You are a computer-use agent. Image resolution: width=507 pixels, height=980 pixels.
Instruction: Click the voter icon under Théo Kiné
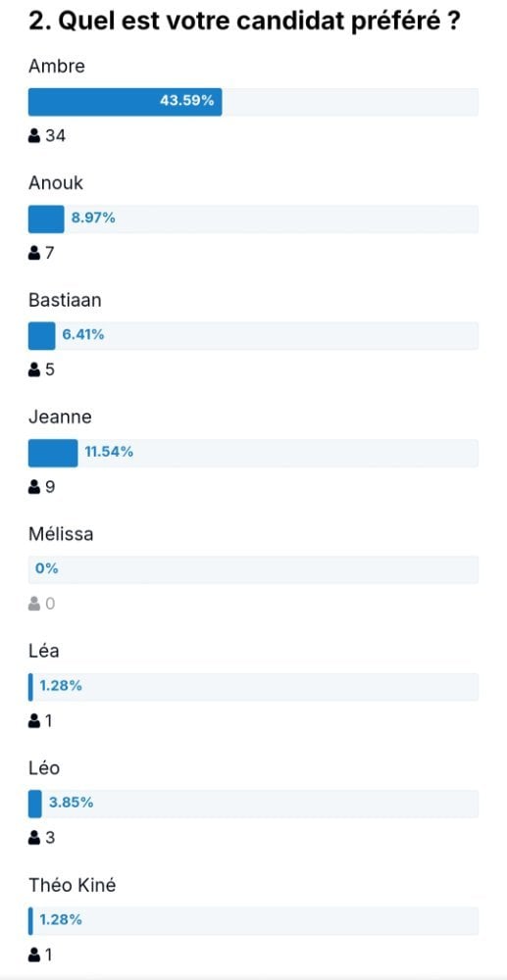pyautogui.click(x=34, y=955)
